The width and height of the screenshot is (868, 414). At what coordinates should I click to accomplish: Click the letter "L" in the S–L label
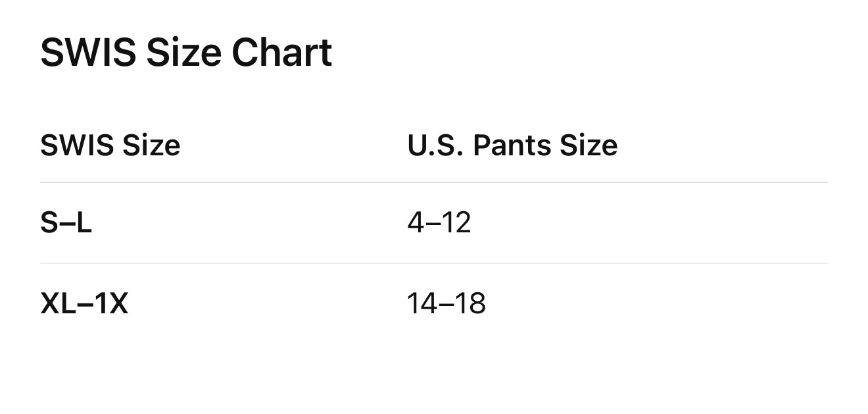[84, 223]
